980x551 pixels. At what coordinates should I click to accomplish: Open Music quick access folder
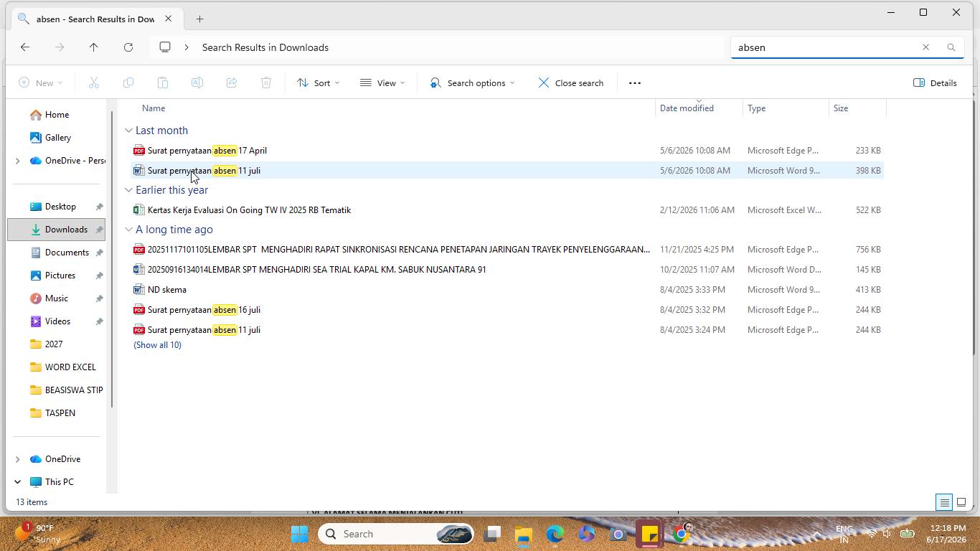tap(57, 298)
